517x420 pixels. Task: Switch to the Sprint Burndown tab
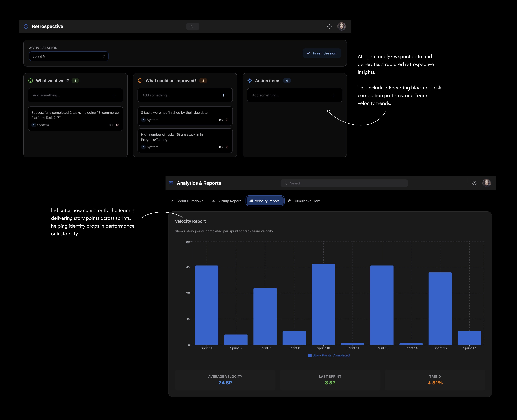click(187, 201)
